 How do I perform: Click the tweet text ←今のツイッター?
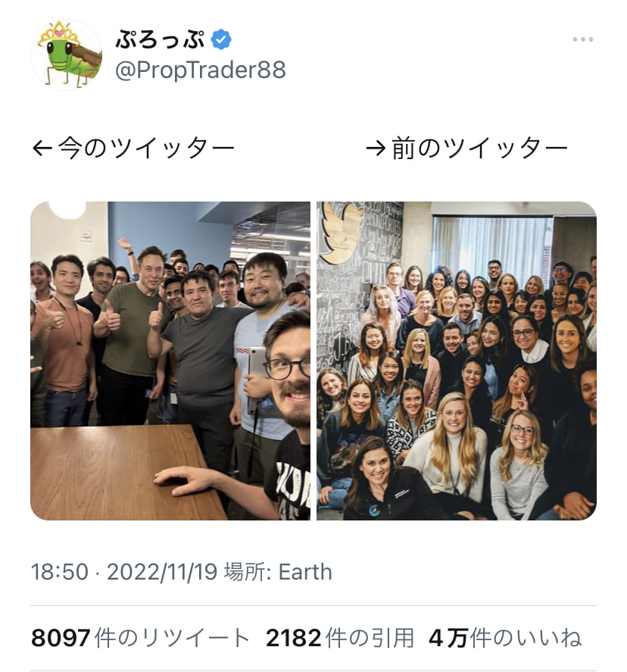pyautogui.click(x=133, y=148)
